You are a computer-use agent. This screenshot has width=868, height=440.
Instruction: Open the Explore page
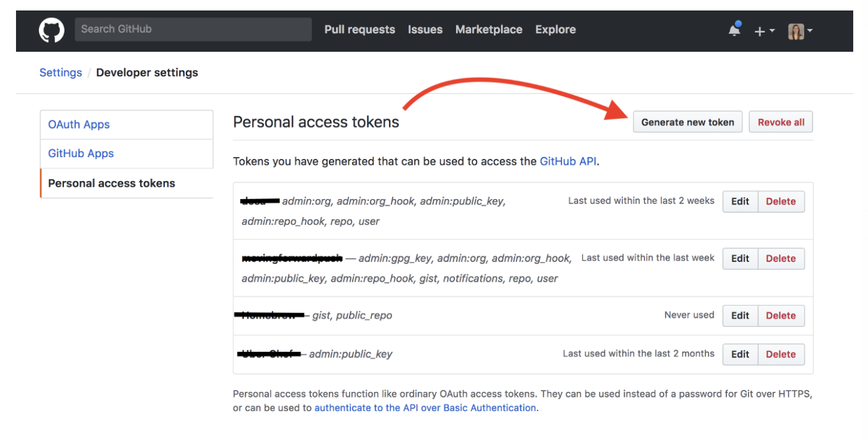coord(555,30)
